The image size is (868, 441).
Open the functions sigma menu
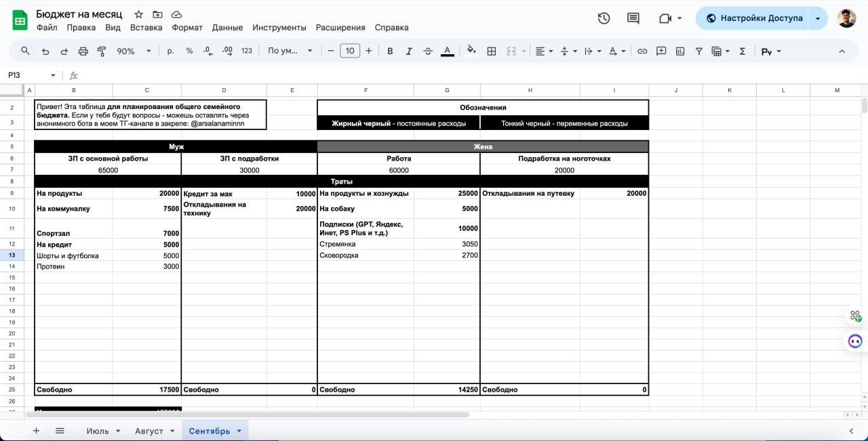[x=743, y=51]
